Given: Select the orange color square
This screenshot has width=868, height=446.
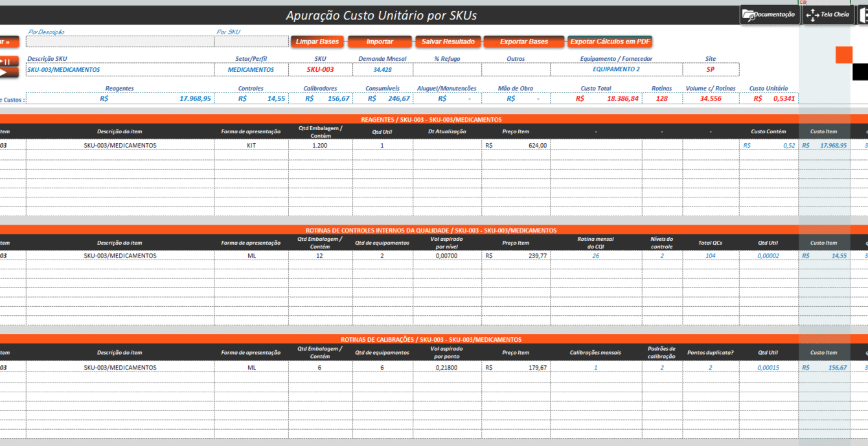Looking at the screenshot, I should (x=844, y=55).
